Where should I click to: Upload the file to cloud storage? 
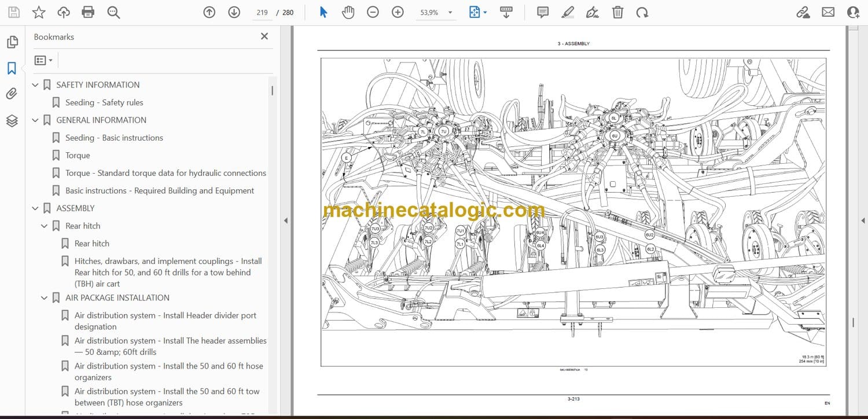point(64,12)
